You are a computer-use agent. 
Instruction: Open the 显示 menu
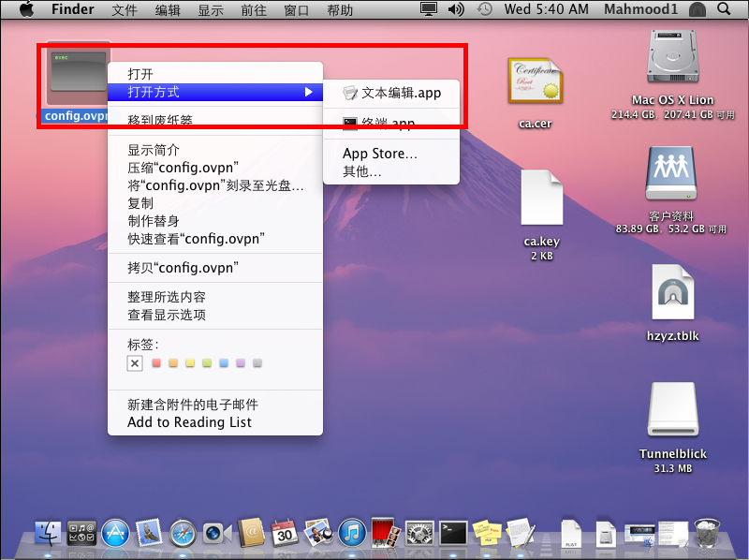click(x=211, y=9)
